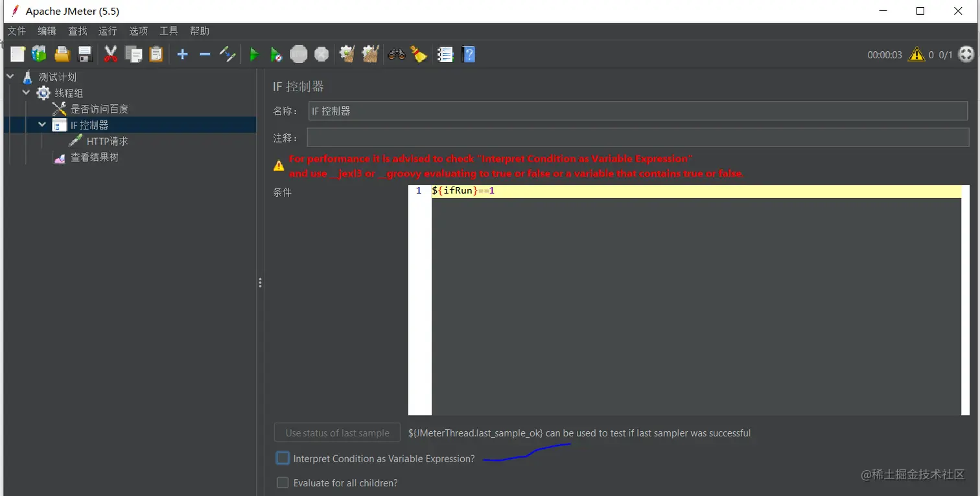Image resolution: width=980 pixels, height=496 pixels.
Task: Open the 选项 menu
Action: [x=139, y=31]
